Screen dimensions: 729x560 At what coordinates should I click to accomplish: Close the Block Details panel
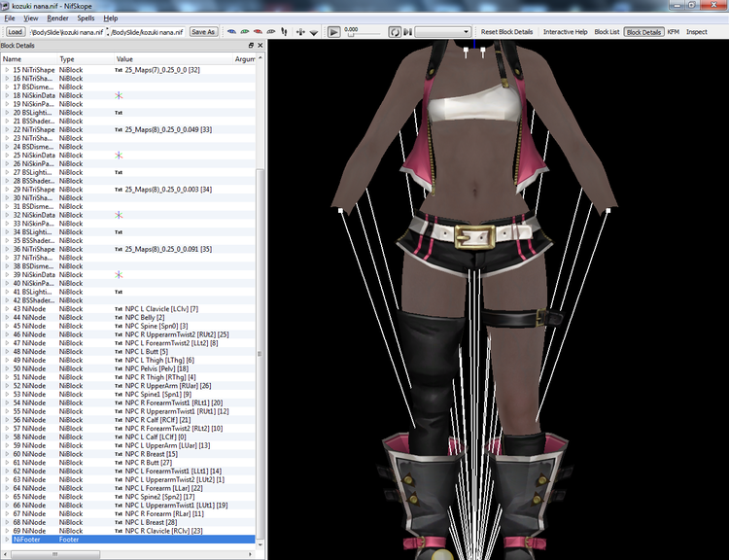(x=260, y=45)
